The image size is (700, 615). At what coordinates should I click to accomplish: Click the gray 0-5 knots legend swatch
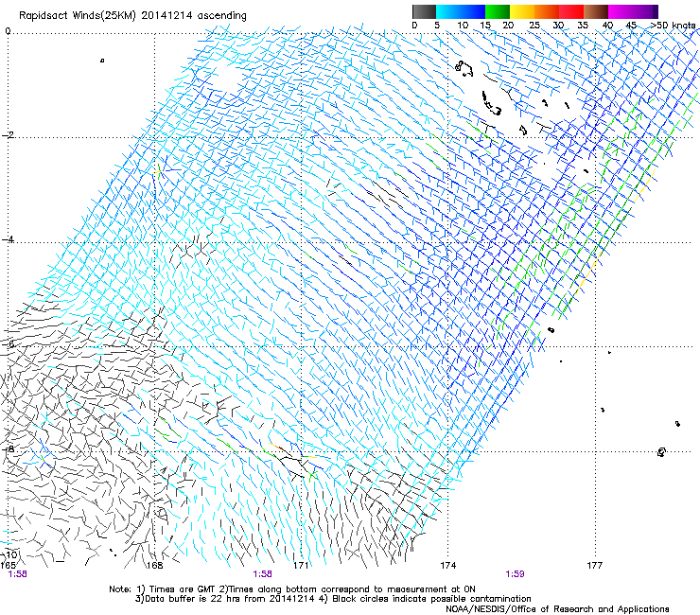(x=424, y=11)
